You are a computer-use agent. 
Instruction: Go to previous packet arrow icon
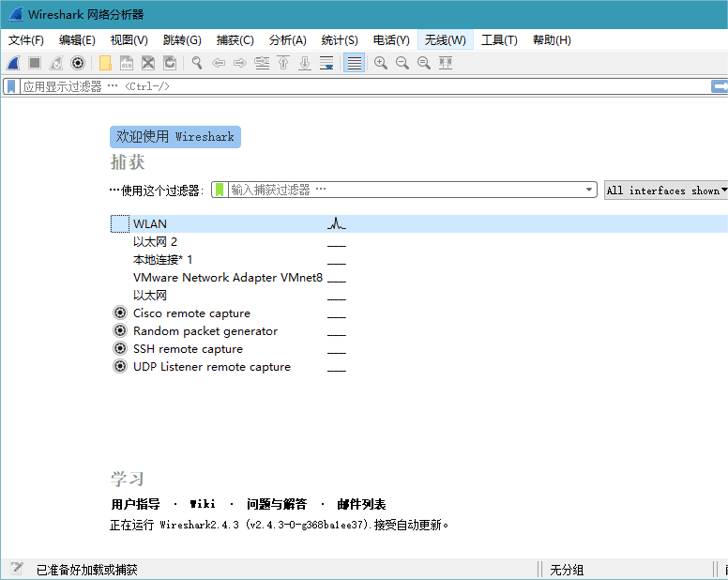pos(219,63)
